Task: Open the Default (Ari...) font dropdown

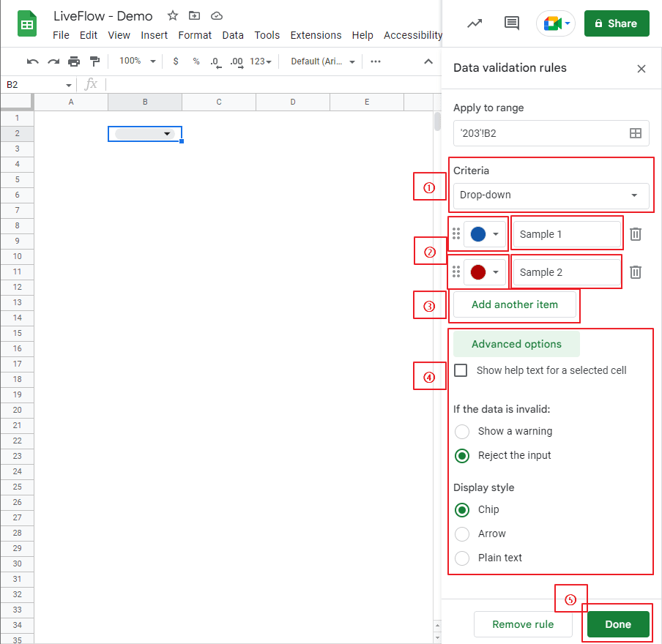Action: point(322,61)
